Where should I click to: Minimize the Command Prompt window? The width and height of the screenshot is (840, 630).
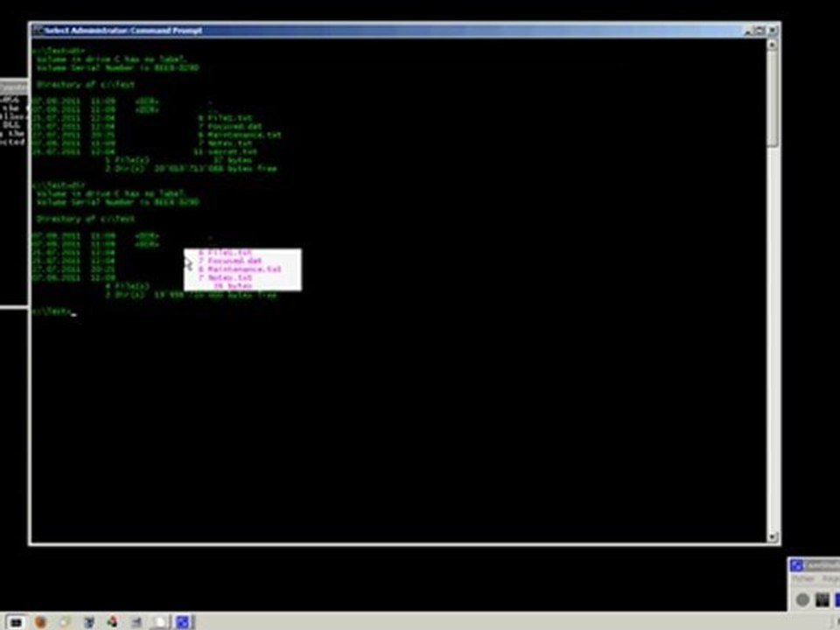pyautogui.click(x=749, y=31)
